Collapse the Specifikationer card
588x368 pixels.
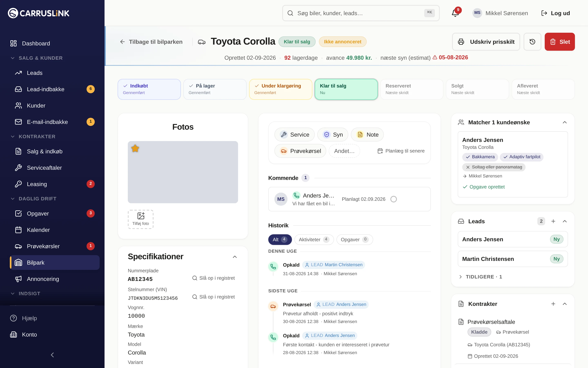pyautogui.click(x=235, y=257)
